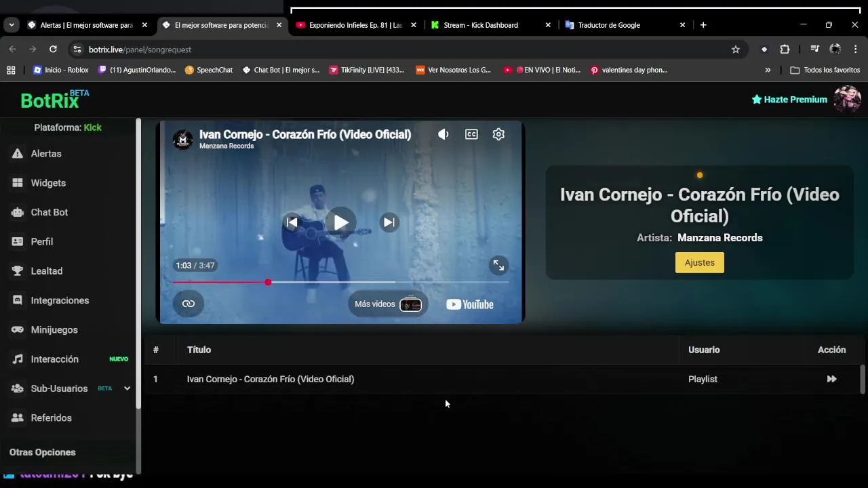This screenshot has width=868, height=488.
Task: Open the browser extensions puzzle icon
Action: (785, 49)
